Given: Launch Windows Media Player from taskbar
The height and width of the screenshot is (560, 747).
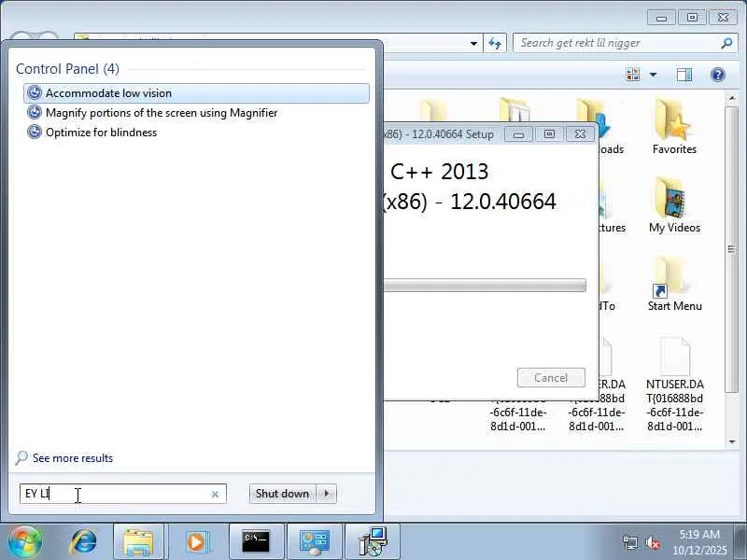Looking at the screenshot, I should pos(196,542).
